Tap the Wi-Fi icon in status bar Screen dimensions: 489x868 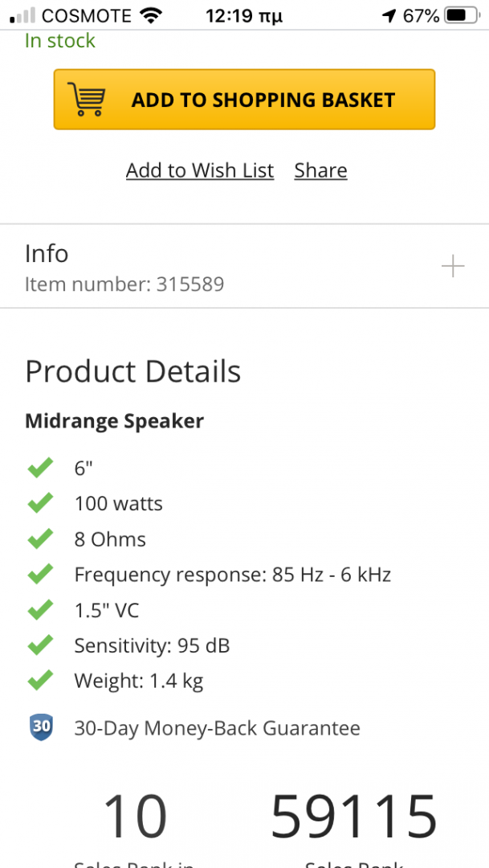pyautogui.click(x=149, y=15)
